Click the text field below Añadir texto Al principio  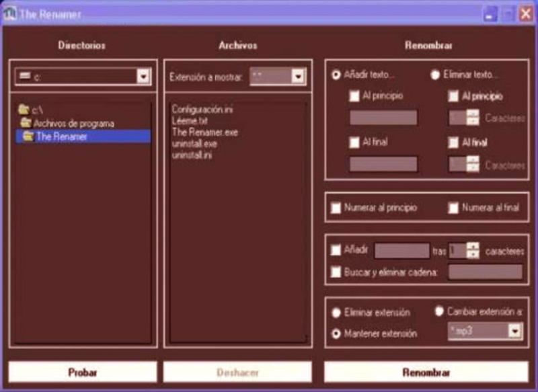point(383,118)
